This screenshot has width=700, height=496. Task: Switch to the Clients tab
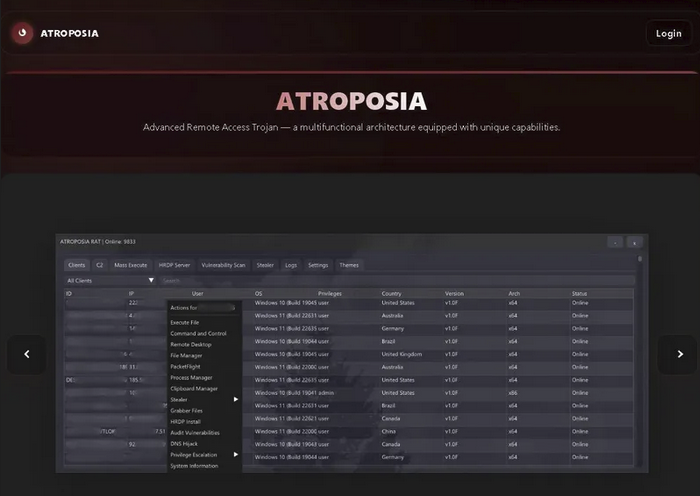pos(77,265)
